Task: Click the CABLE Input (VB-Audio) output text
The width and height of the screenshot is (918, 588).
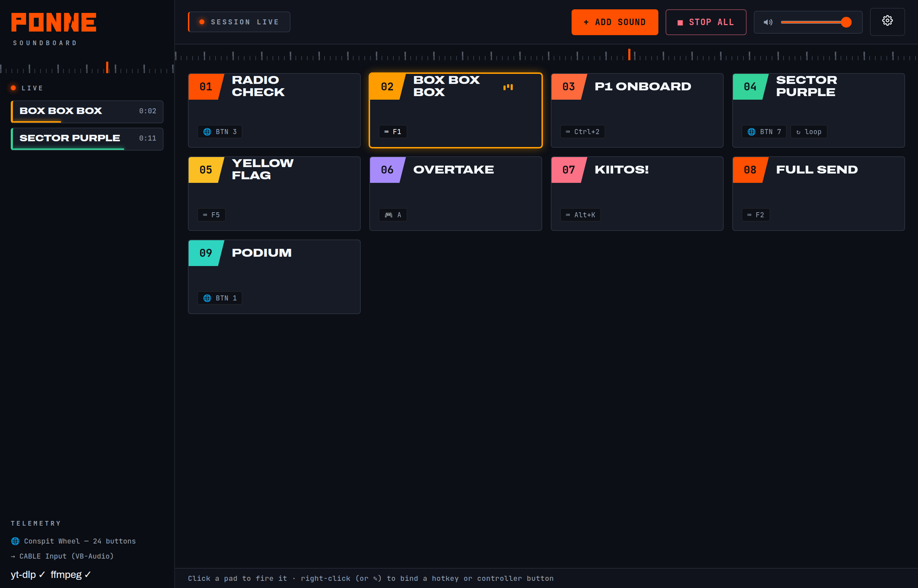Action: click(66, 556)
